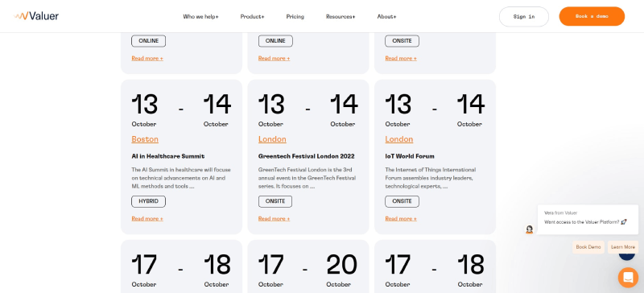Read more about IoT World Forum
The width and height of the screenshot is (644, 293).
(401, 219)
